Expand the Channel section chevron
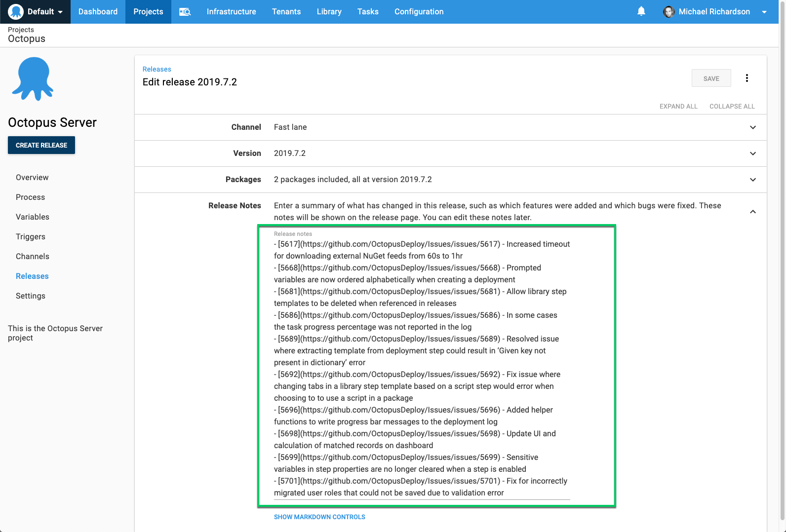This screenshot has height=532, width=786. [x=753, y=127]
